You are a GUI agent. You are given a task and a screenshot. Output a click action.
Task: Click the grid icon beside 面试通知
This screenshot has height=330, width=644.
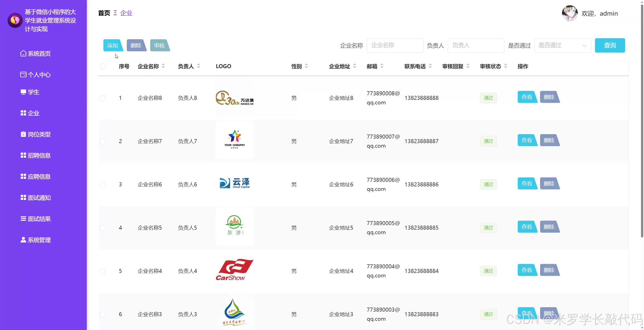(23, 198)
